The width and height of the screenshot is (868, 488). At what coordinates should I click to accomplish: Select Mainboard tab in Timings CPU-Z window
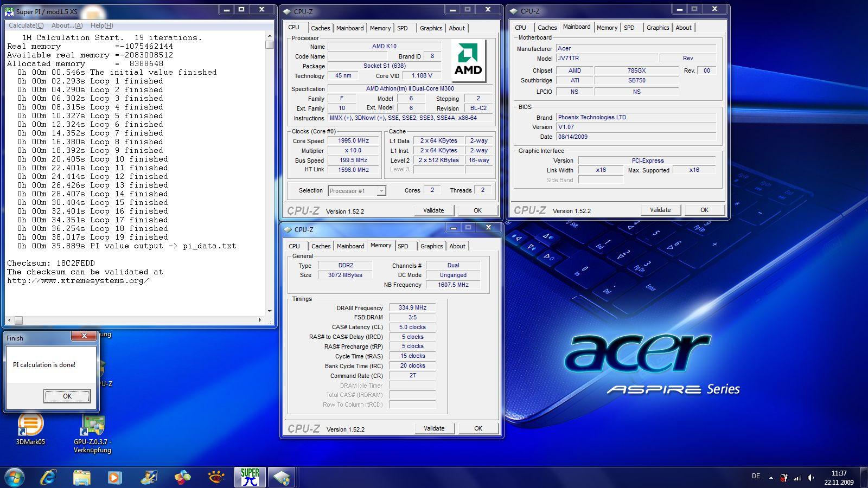(x=350, y=246)
